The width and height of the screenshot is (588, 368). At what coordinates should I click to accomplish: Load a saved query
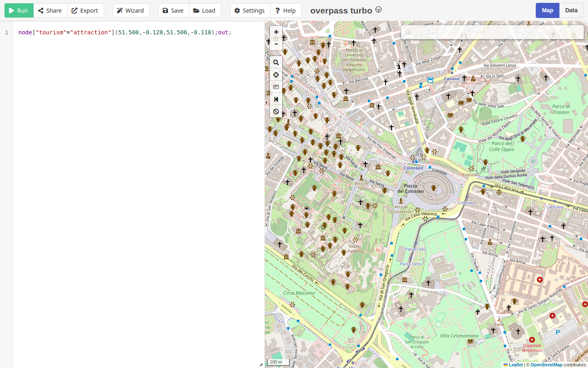205,11
